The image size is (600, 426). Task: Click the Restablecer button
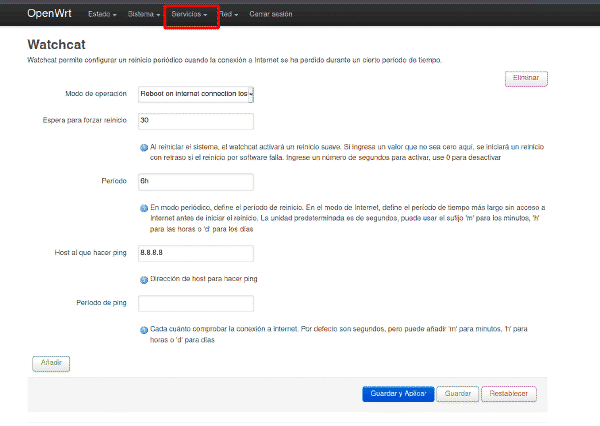[509, 394]
